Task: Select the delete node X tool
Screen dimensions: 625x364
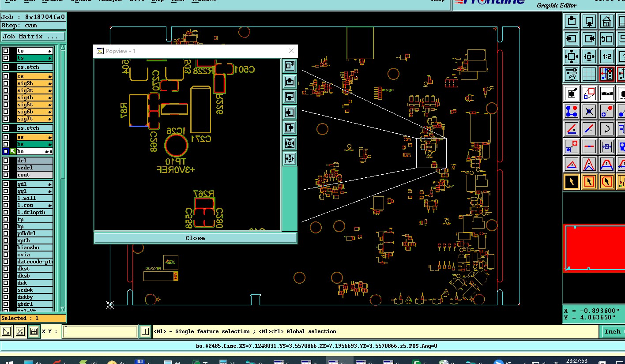Action: [x=589, y=111]
